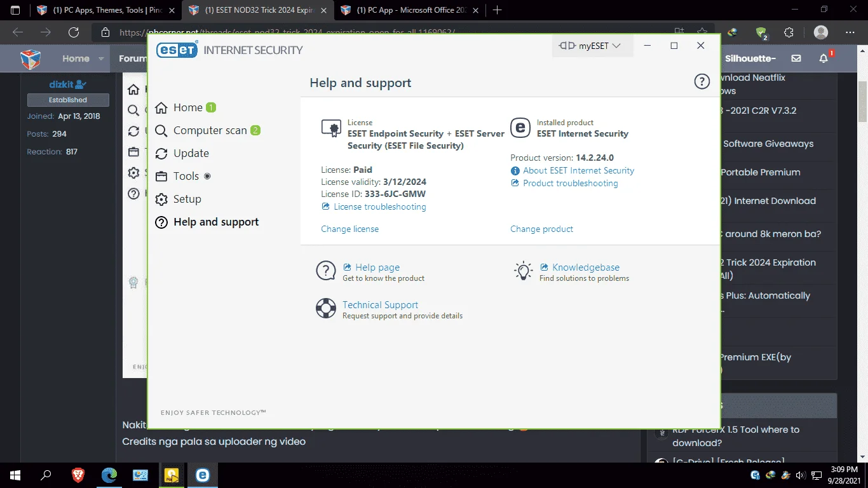The height and width of the screenshot is (488, 868).
Task: Close the Microsoft Office browser tab
Action: (477, 10)
